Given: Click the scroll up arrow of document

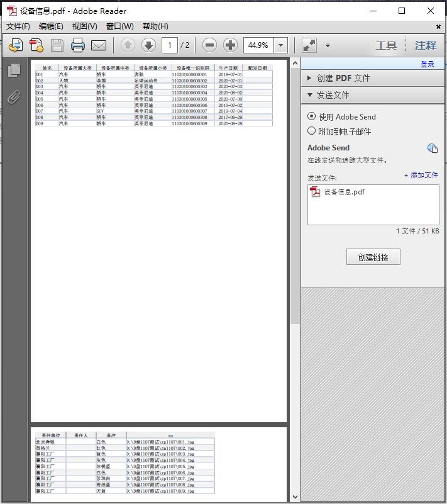Looking at the screenshot, I should tap(295, 63).
